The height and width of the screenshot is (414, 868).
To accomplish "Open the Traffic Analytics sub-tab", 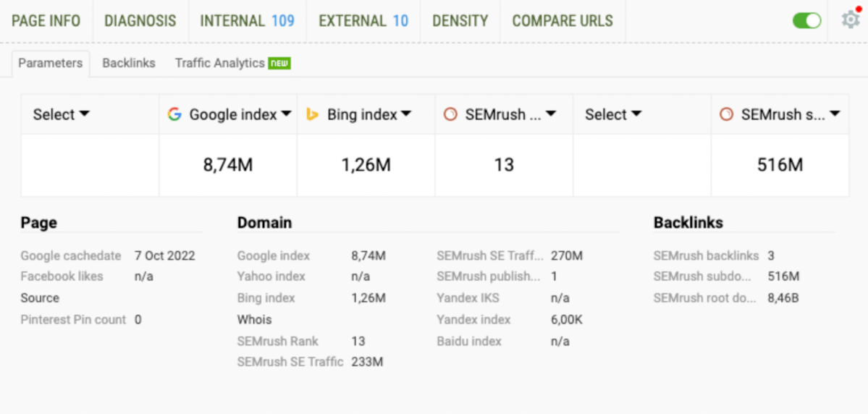I will coord(220,63).
